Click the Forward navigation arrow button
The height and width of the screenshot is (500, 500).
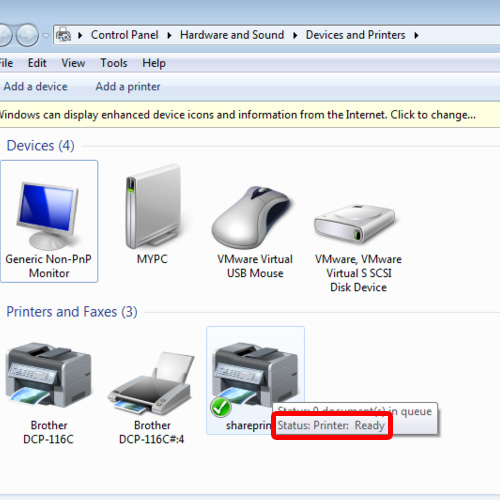click(x=27, y=35)
